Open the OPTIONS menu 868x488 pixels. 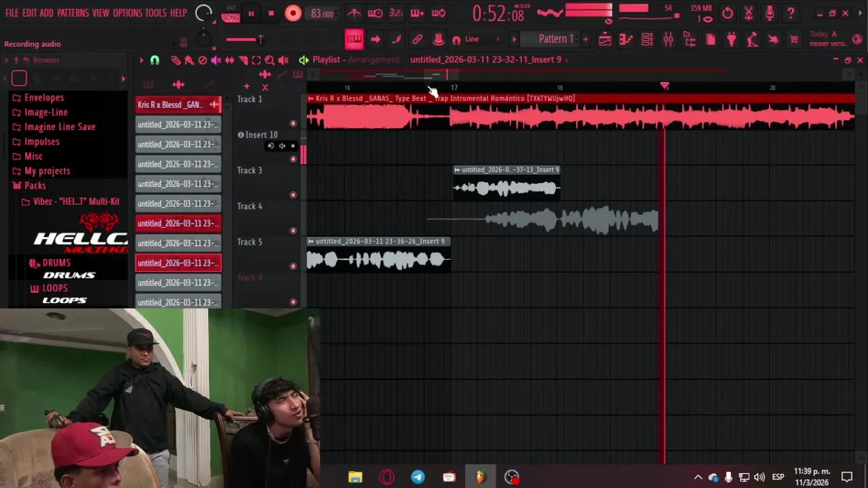(127, 13)
